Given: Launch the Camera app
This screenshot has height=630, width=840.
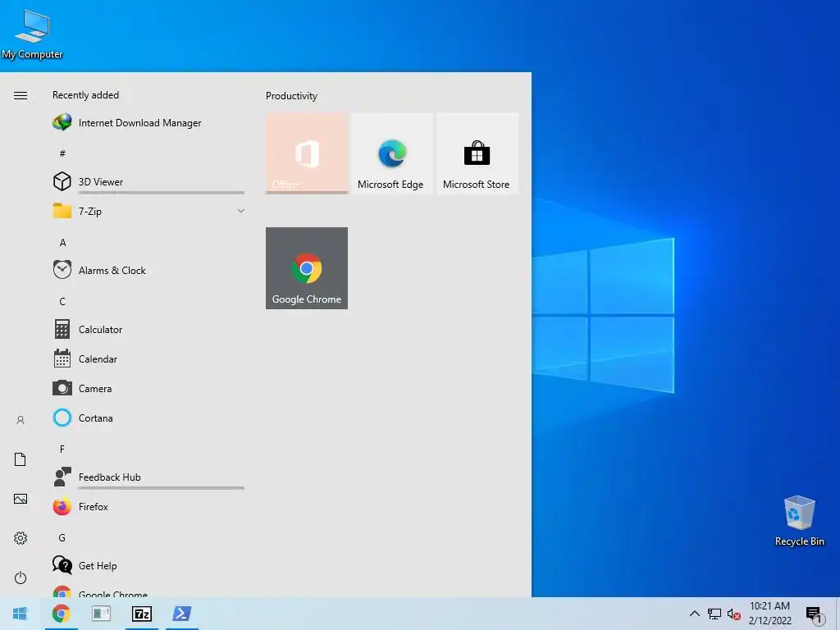Looking at the screenshot, I should (x=148, y=388).
